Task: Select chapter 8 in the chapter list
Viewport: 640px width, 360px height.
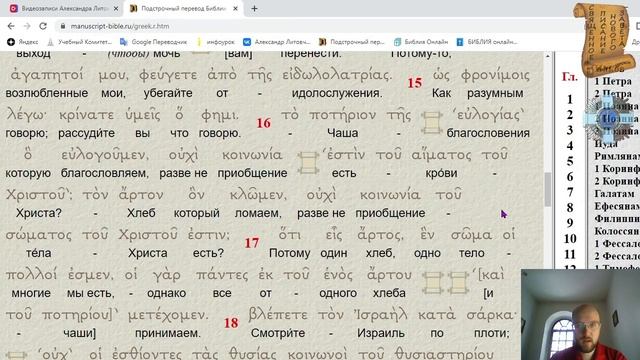Action: coord(570,208)
